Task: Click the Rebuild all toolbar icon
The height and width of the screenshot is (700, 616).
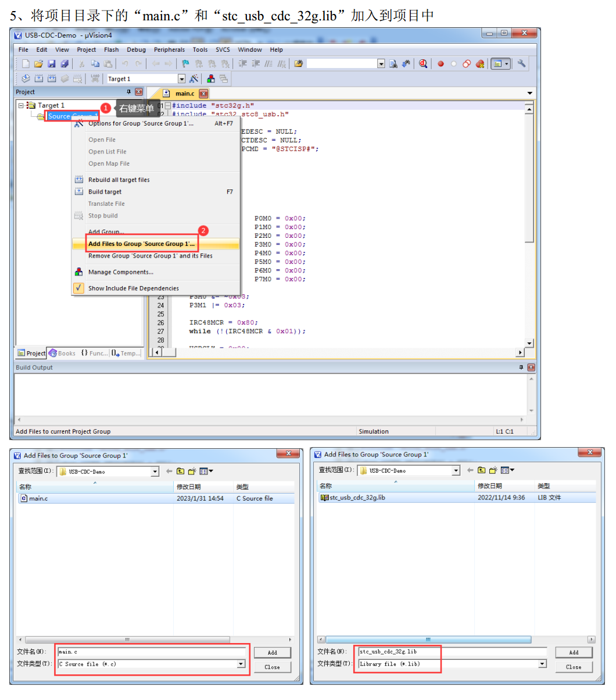Action: click(52, 78)
